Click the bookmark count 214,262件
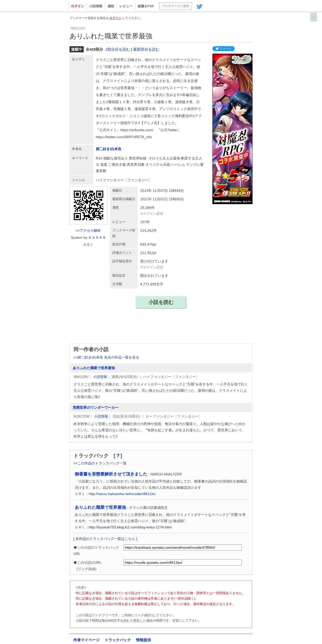 pyautogui.click(x=148, y=230)
